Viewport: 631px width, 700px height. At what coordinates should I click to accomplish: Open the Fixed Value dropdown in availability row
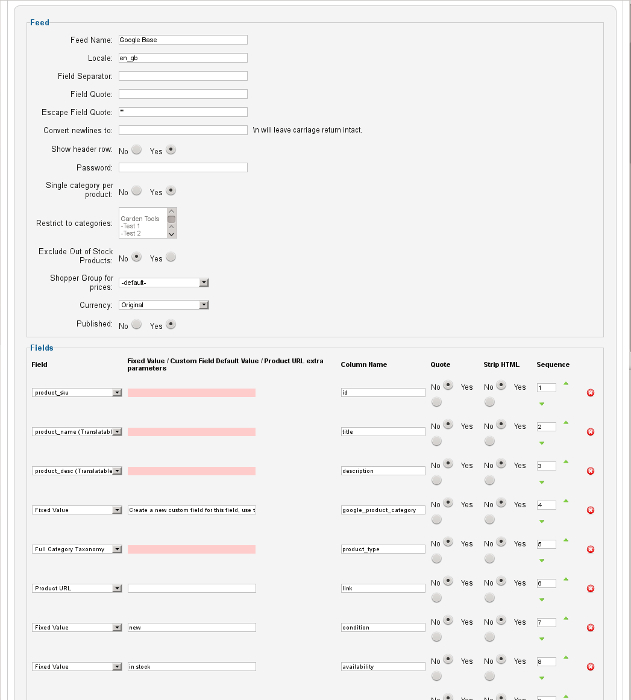point(77,667)
